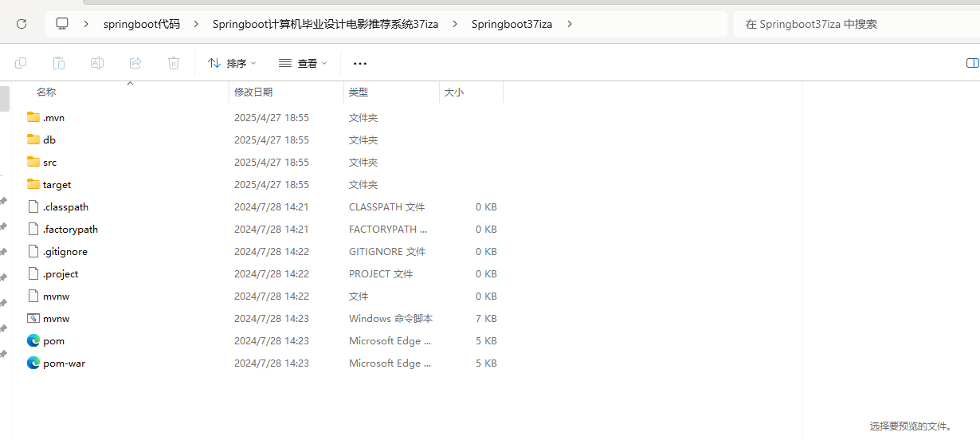
Task: Click the Copy icon in toolbar
Action: pos(21,63)
